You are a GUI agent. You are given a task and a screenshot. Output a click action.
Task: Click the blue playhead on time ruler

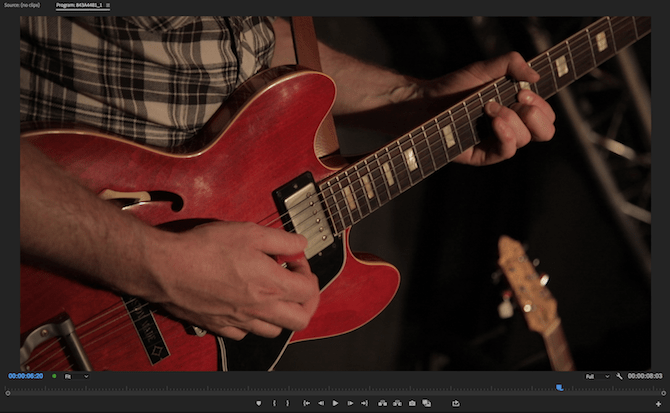point(559,387)
